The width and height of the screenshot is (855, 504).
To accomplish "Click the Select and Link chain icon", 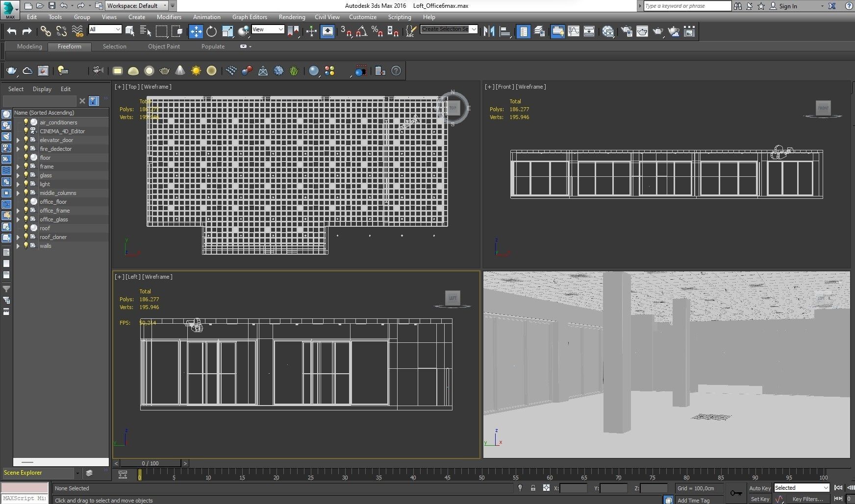I will click(46, 31).
